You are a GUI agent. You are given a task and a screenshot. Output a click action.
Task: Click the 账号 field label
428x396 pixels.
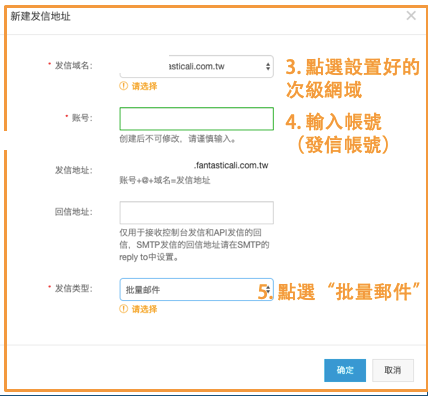[82, 118]
